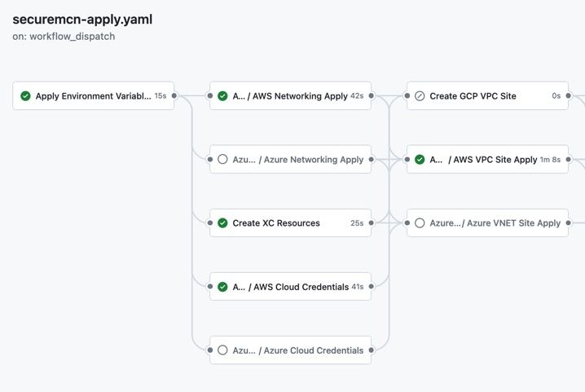Click green check icon on AWS VPC Site Apply

click(x=420, y=160)
